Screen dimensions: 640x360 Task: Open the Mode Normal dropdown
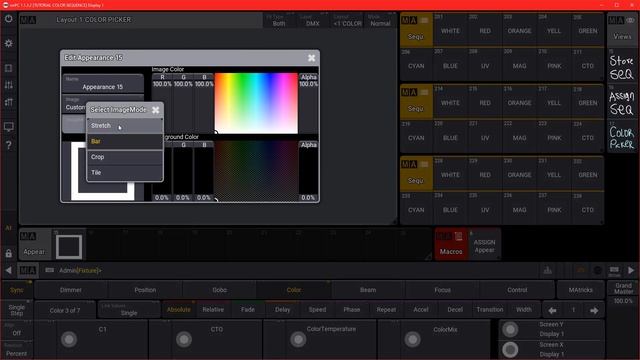point(380,20)
